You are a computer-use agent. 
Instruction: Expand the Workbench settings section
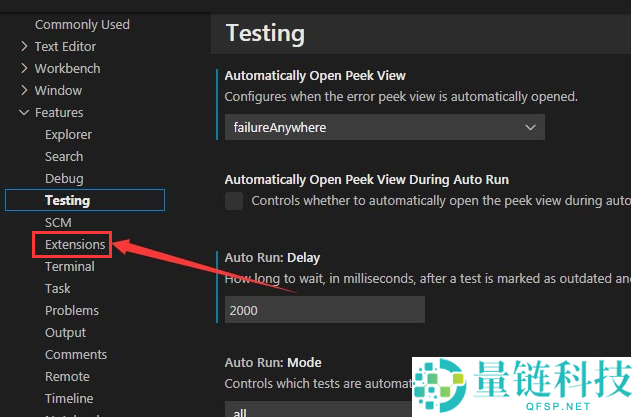(67, 68)
